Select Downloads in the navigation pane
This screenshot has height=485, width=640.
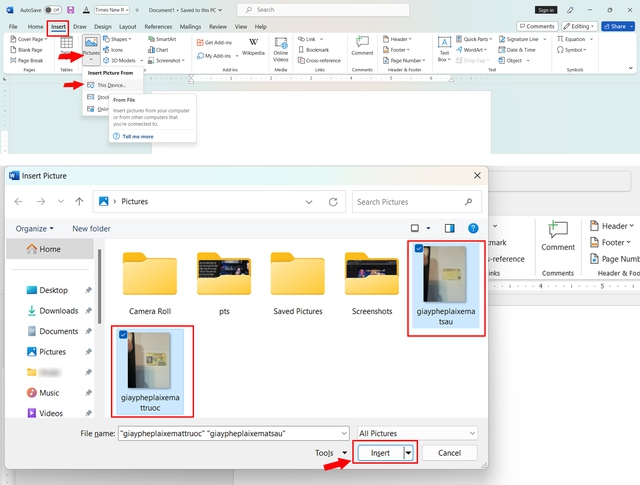[x=58, y=311]
